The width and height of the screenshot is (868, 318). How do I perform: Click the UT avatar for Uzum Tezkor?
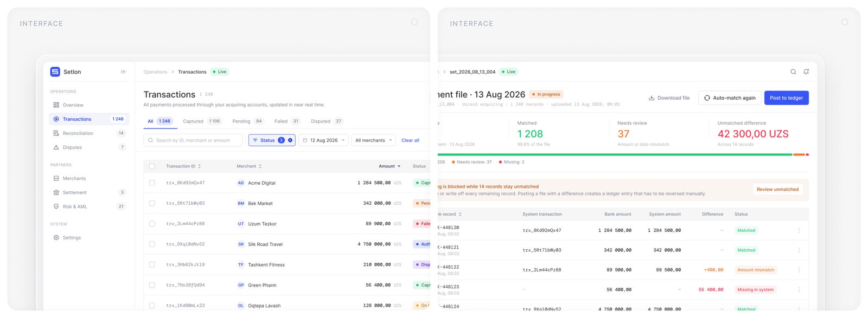(241, 224)
